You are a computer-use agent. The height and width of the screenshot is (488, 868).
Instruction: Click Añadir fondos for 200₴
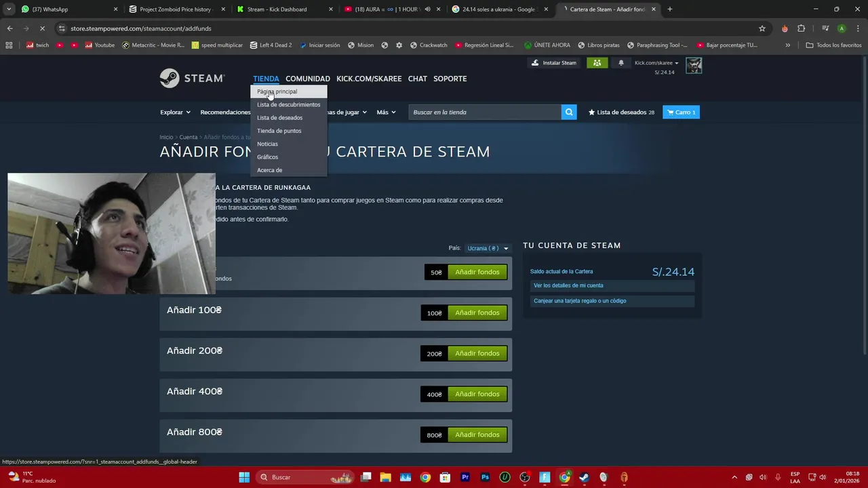pos(477,353)
